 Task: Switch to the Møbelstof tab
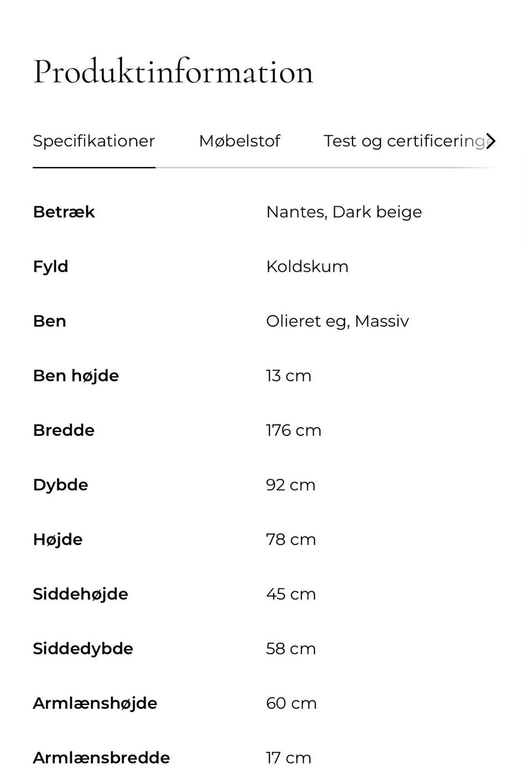239,141
